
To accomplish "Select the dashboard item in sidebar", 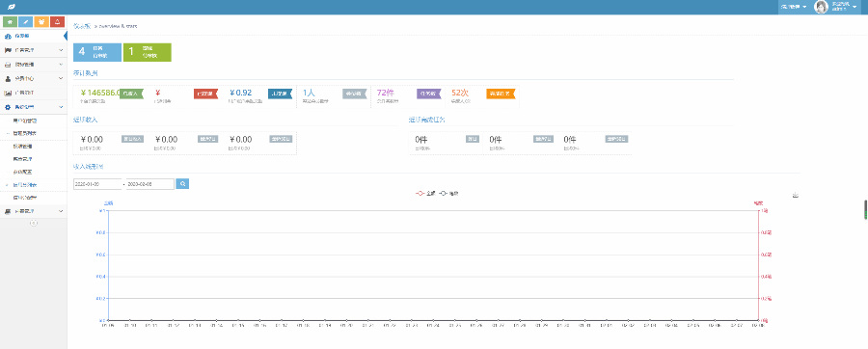I will (x=33, y=36).
